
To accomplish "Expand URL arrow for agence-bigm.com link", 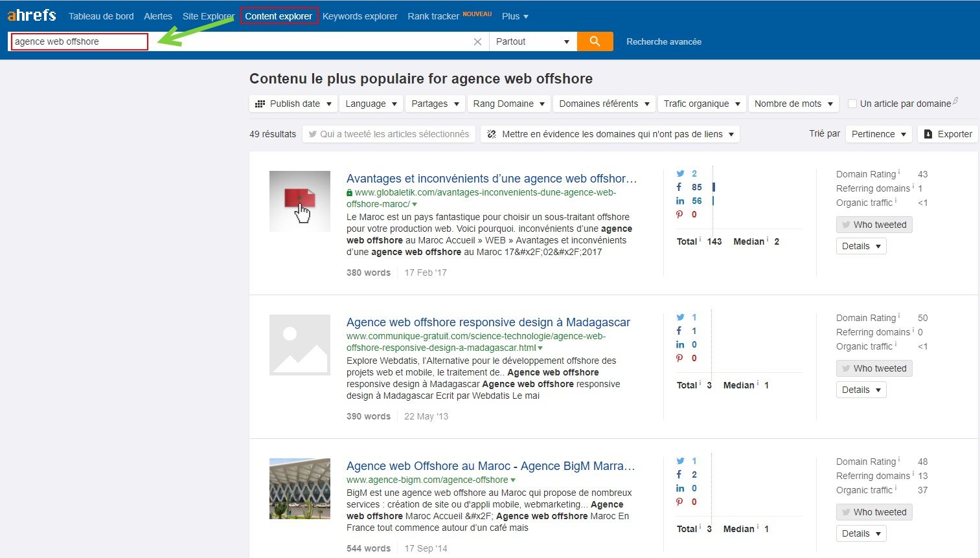I will 513,480.
